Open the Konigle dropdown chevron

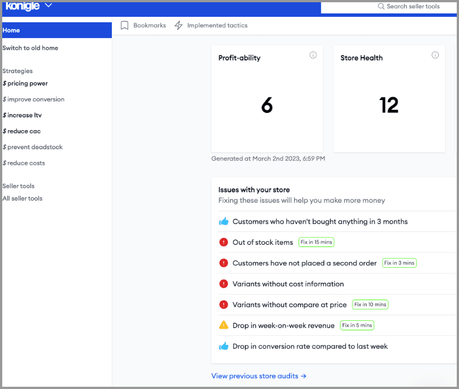[x=48, y=5]
